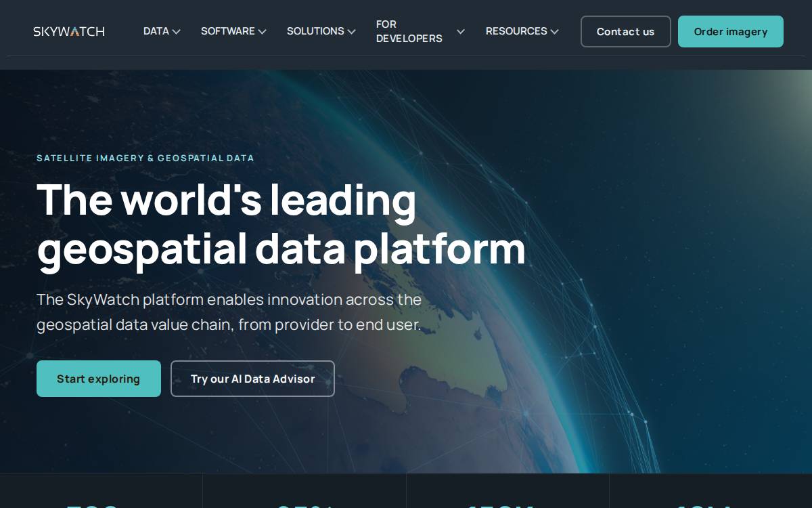Expand the SOFTWARE chevron arrow

[x=262, y=32]
